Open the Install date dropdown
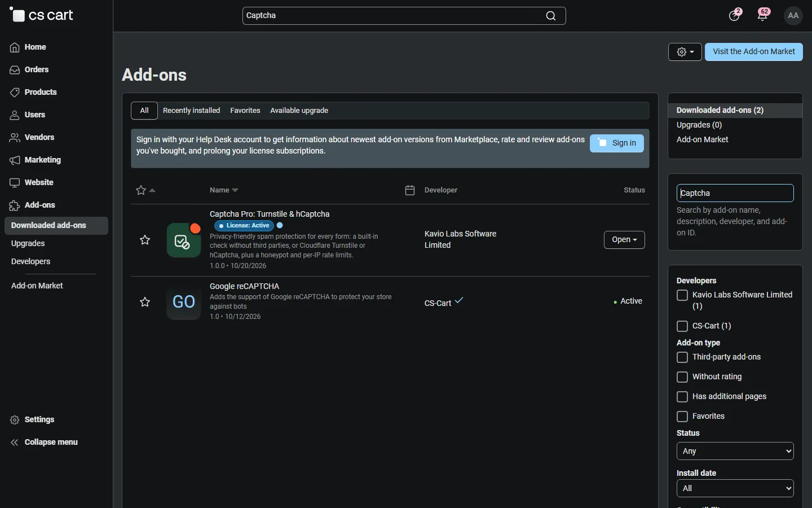 click(735, 488)
